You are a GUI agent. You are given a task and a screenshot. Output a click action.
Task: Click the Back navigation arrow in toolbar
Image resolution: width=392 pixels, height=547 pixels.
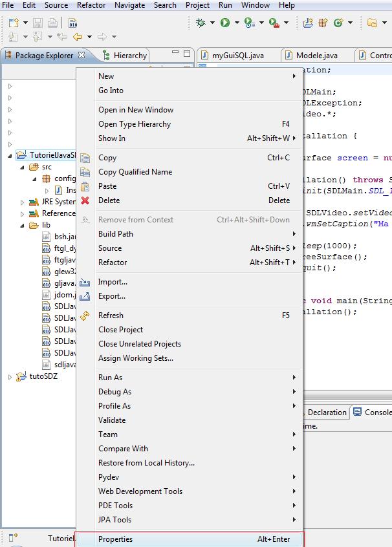point(78,38)
